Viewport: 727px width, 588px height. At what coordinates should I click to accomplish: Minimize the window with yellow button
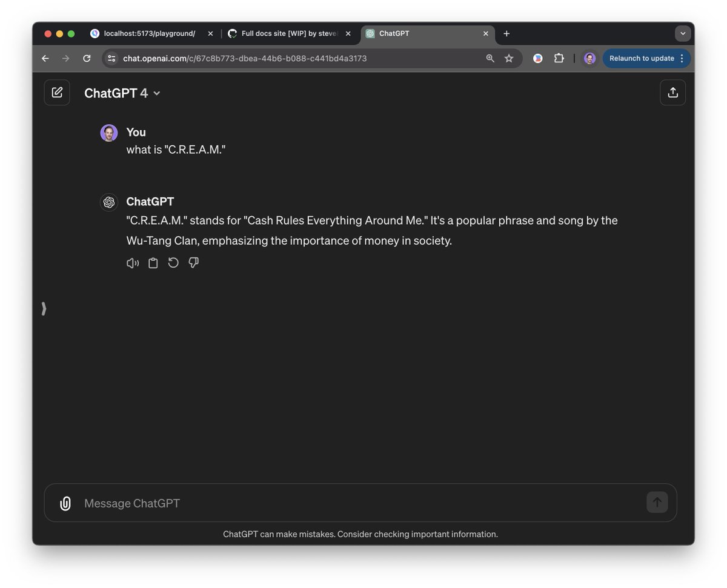(59, 34)
